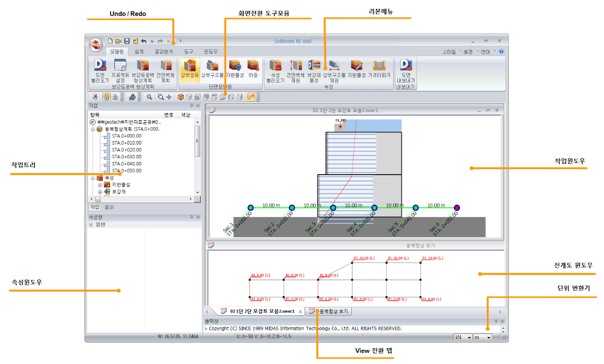Expand the 일반 section in 속성창

[x=91, y=225]
